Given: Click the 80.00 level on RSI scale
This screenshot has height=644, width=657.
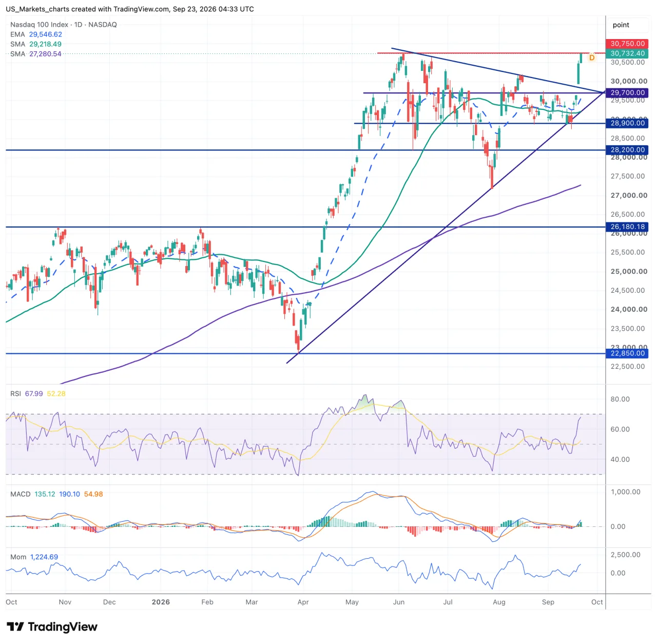Looking at the screenshot, I should point(620,399).
